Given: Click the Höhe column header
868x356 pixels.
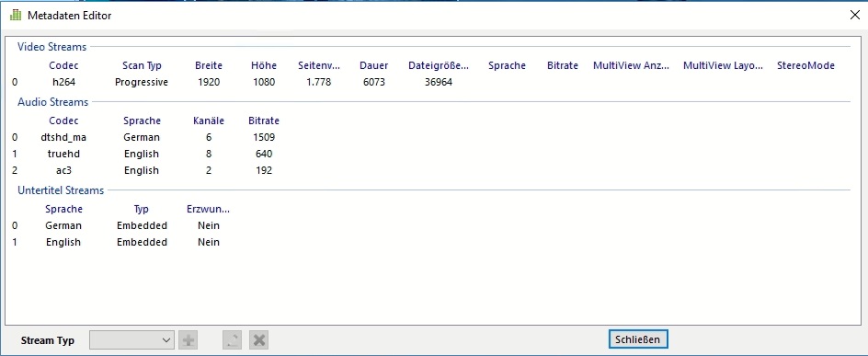Looking at the screenshot, I should [264, 65].
